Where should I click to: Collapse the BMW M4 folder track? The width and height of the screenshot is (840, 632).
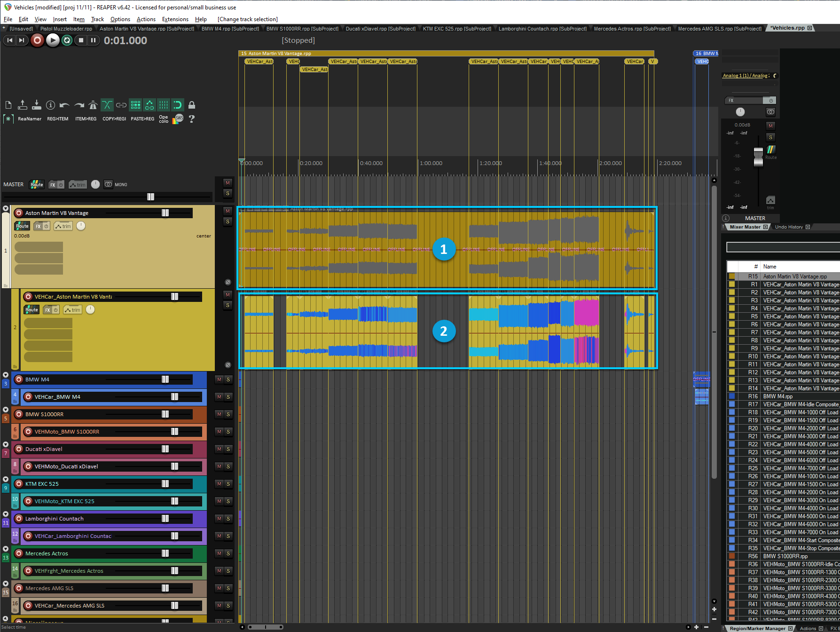pyautogui.click(x=6, y=375)
